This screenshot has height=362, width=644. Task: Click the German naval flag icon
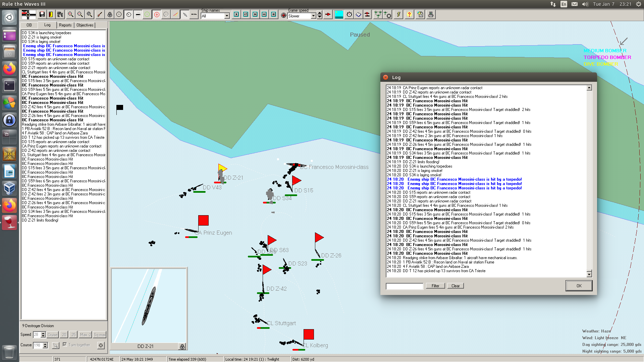click(x=29, y=14)
